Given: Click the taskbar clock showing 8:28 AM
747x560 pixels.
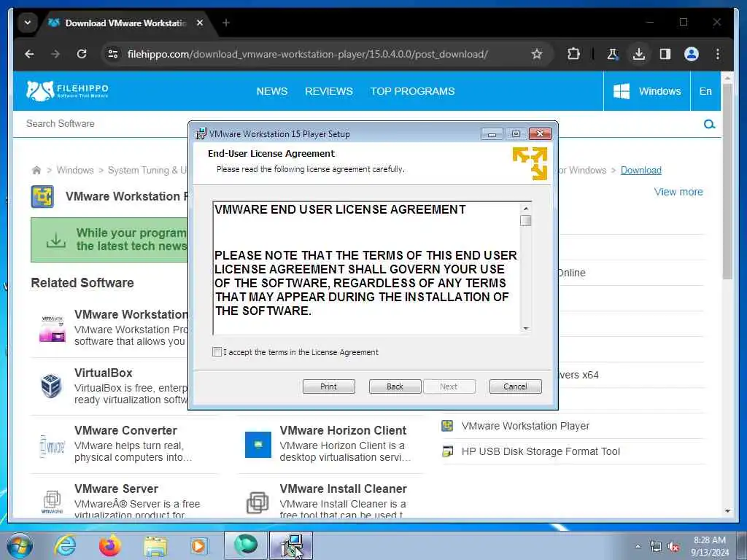Looking at the screenshot, I should point(710,546).
